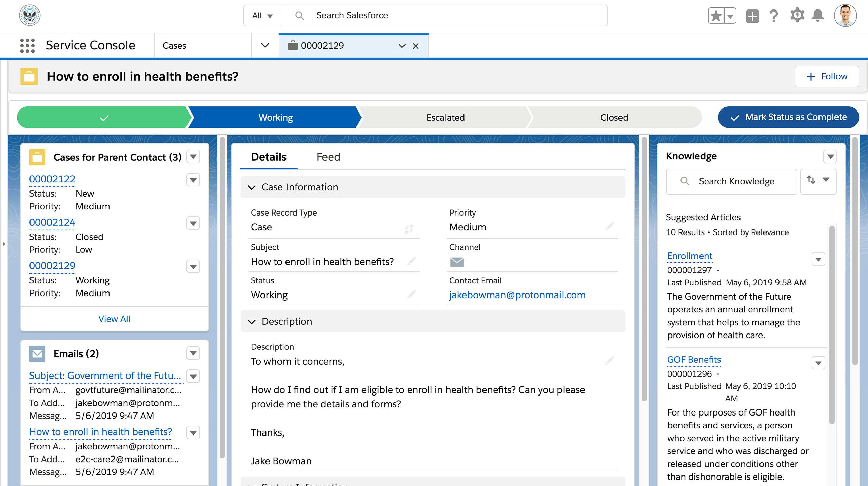Click the Suggested Articles list scrollbar

832,325
